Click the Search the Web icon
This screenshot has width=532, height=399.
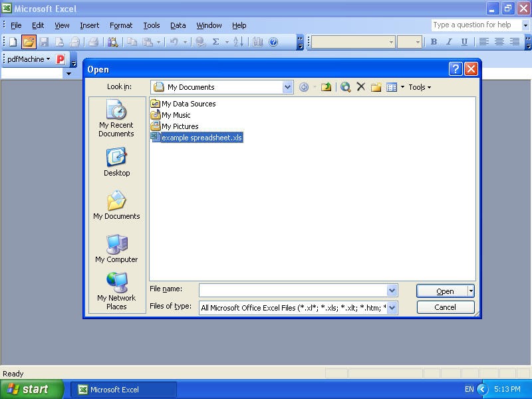click(x=346, y=86)
